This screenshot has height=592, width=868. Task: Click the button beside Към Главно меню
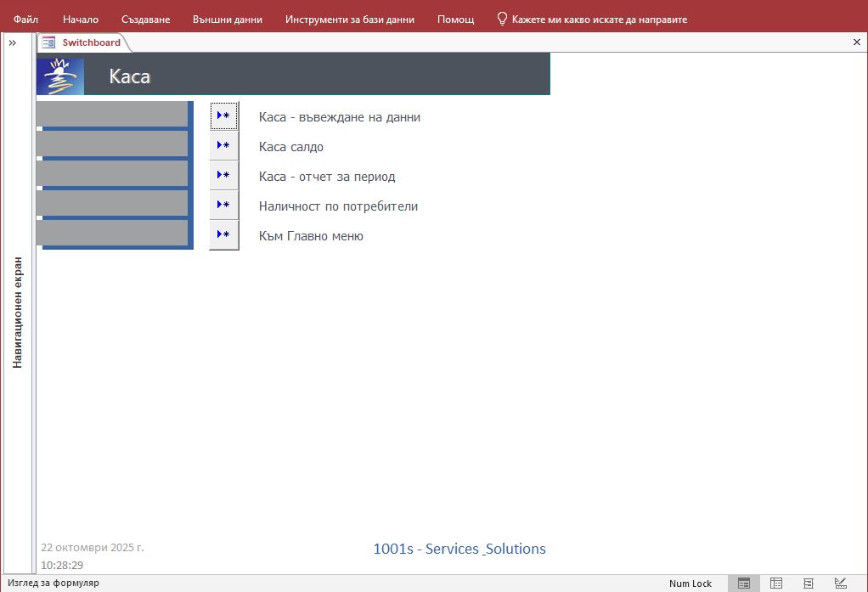click(224, 235)
